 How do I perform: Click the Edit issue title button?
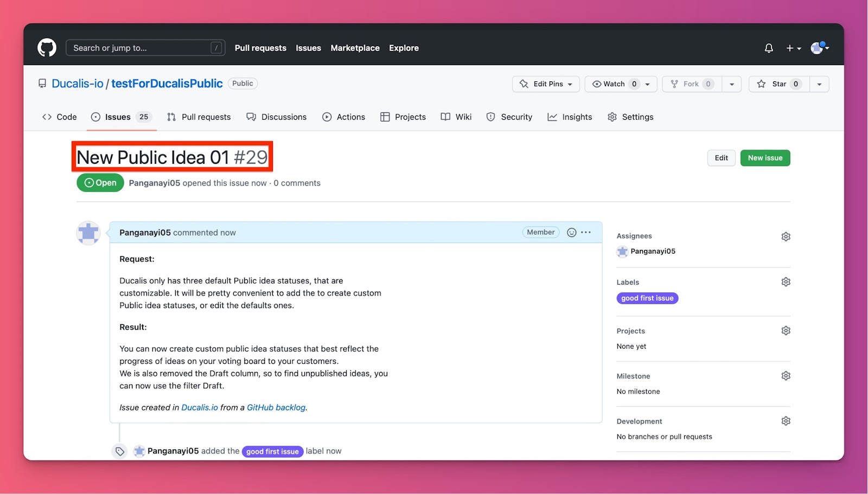tap(722, 158)
